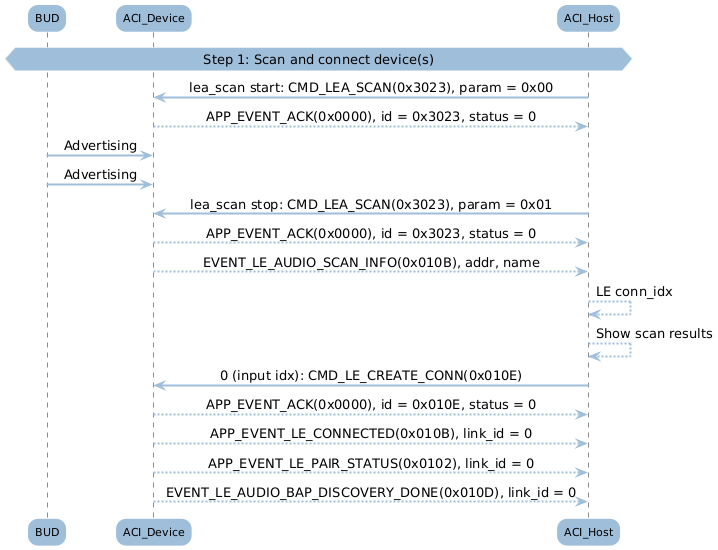The image size is (718, 550).
Task: Select the 'APP_EVENT_LE_PAIR_STATUS(0x0102), link_id = 0' message
Action: 371,463
